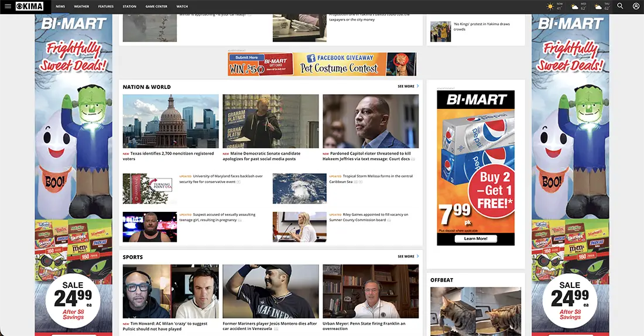Open the Weather menu
The height and width of the screenshot is (336, 644).
[81, 6]
